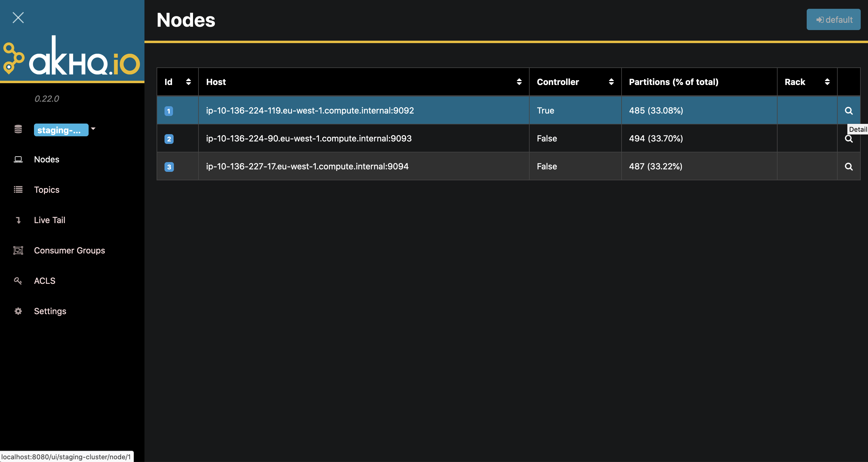Click node Id badge 2

[169, 139]
